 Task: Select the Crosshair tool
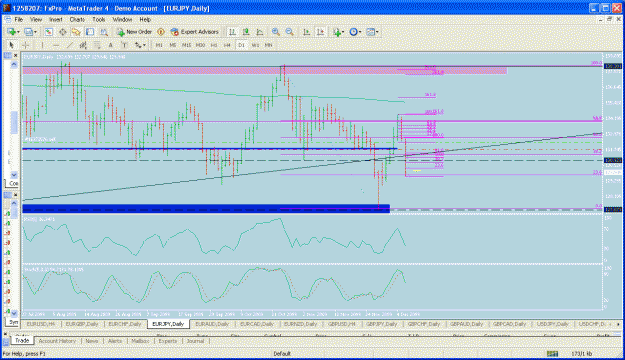point(26,45)
